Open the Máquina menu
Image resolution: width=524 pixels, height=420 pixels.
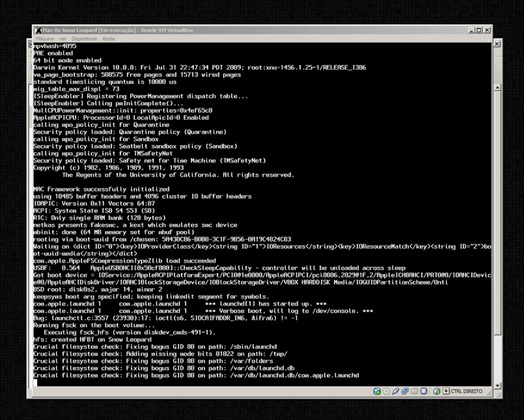pos(45,39)
